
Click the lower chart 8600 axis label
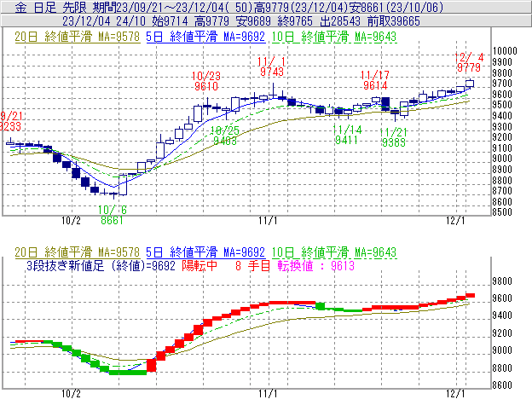(502, 385)
